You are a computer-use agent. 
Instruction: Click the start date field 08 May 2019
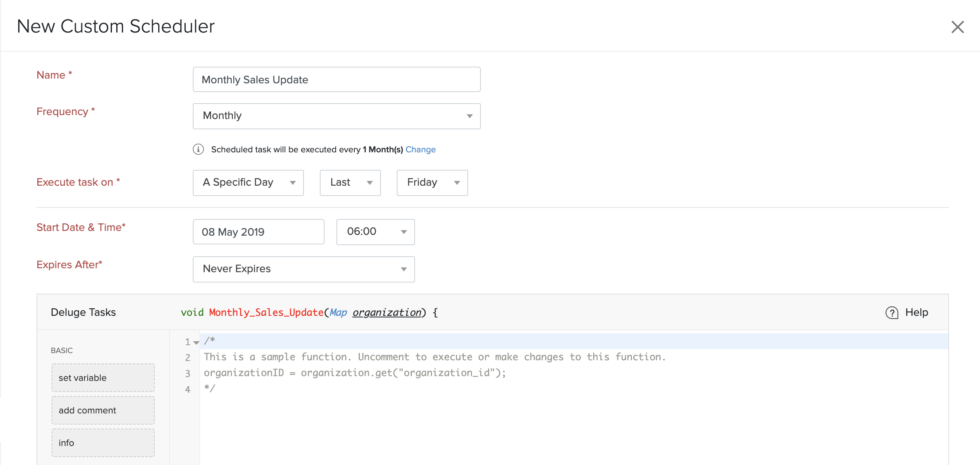pos(258,232)
